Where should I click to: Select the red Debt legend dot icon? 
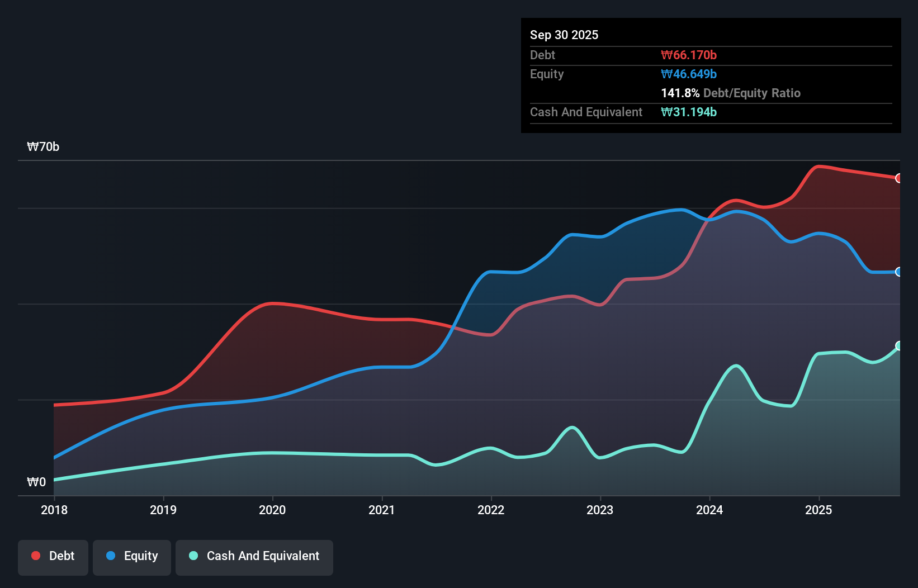point(35,556)
